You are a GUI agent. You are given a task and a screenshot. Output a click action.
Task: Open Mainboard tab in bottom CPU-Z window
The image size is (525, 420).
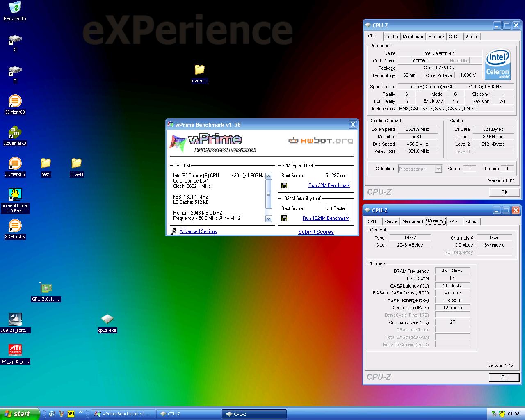(413, 221)
